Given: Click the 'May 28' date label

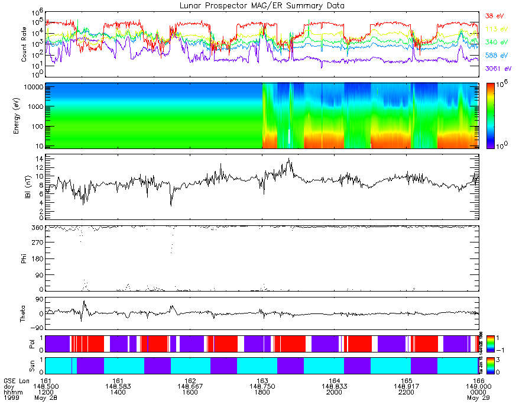Looking at the screenshot, I should tap(46, 397).
